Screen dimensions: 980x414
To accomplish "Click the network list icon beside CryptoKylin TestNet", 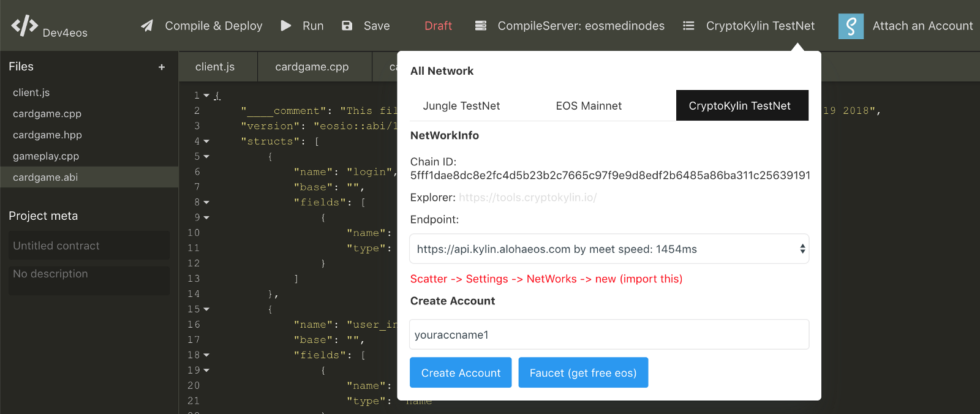I will 688,26.
